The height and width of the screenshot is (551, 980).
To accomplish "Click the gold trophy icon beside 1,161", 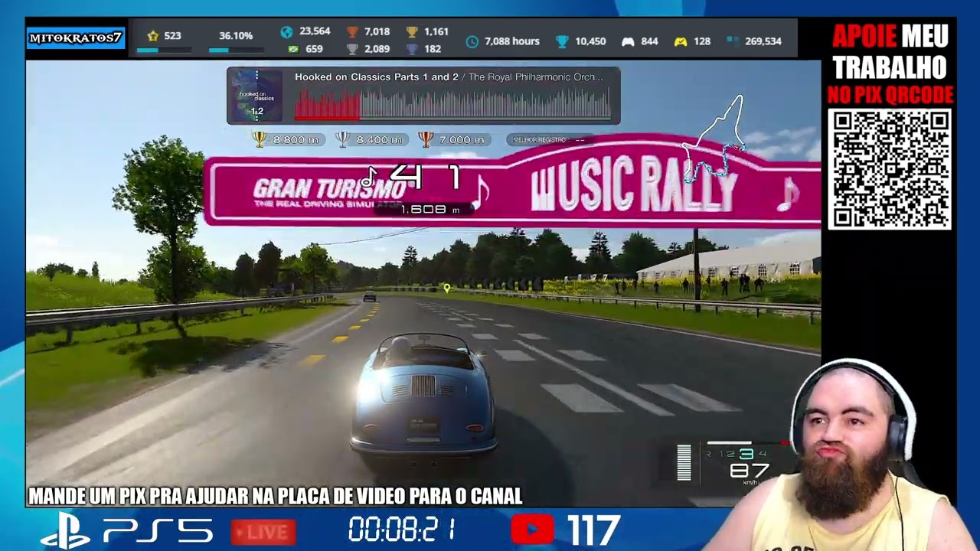I will 412,32.
